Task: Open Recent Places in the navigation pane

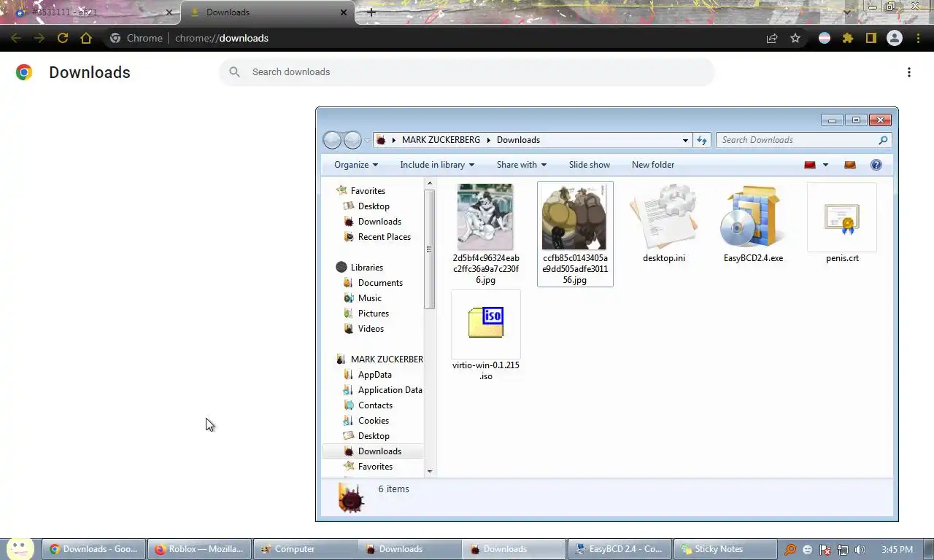Action: tap(384, 237)
